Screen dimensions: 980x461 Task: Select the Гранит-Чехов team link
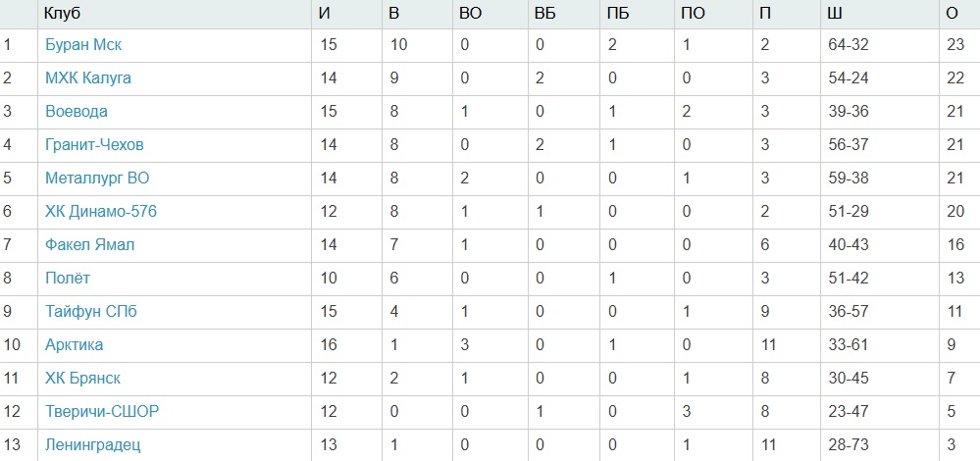coord(94,144)
